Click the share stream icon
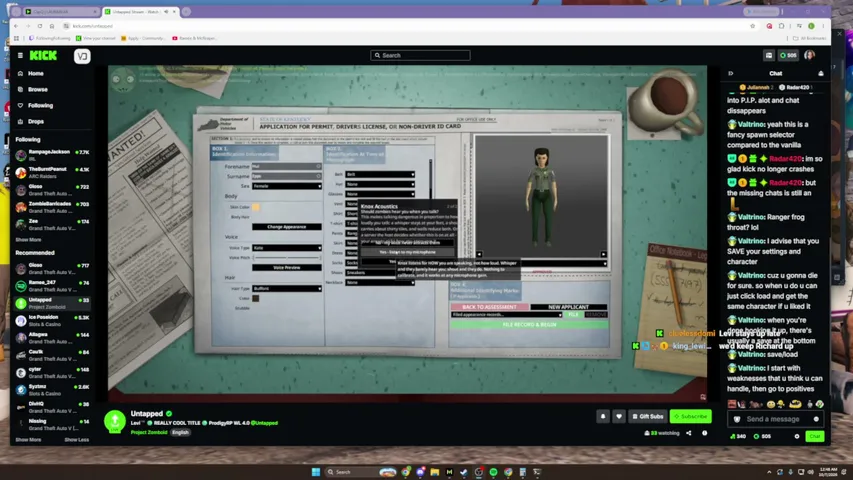The height and width of the screenshot is (480, 853). pos(689,433)
